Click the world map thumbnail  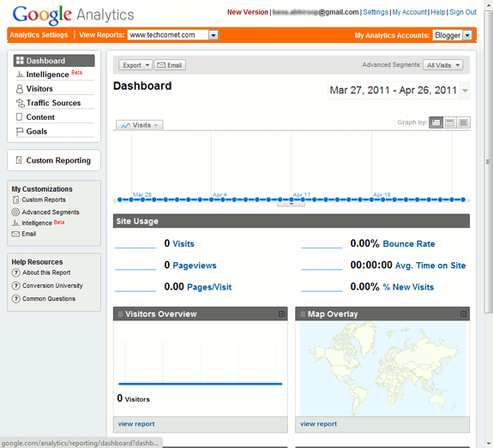coord(382,369)
